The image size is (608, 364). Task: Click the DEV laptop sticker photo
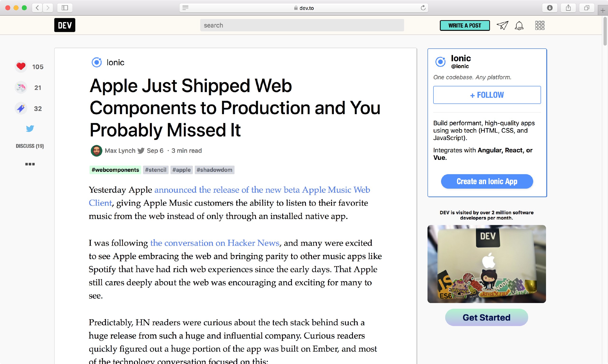click(x=486, y=264)
